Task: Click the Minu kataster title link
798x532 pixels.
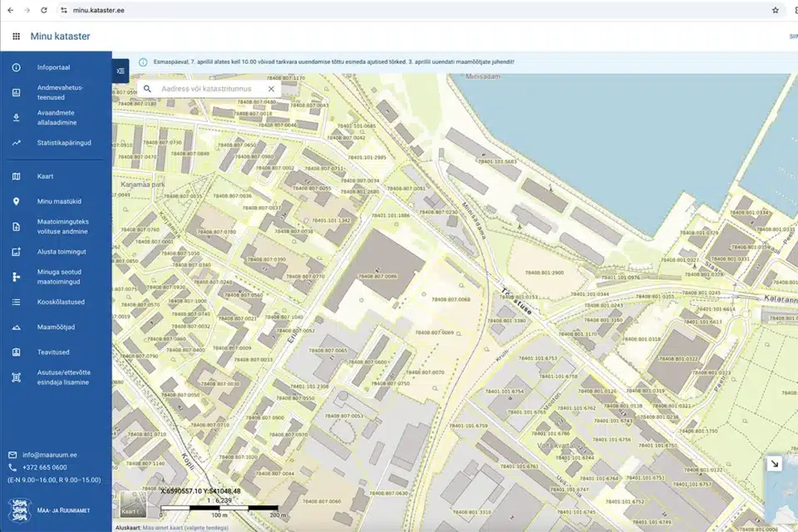Action: click(x=60, y=36)
